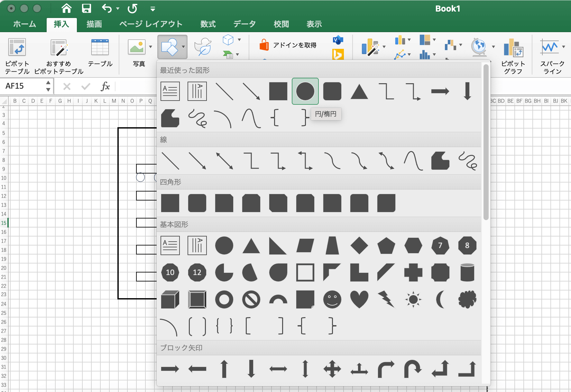The height and width of the screenshot is (392, 571).
Task: Confirm entry with the checkmark button
Action: [x=86, y=86]
